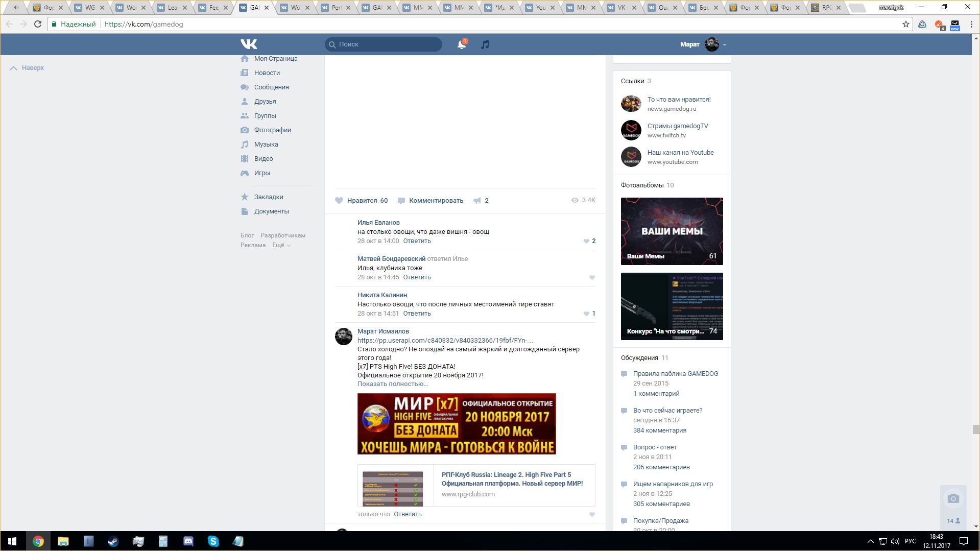Bookmark this page with star icon

pos(905,24)
